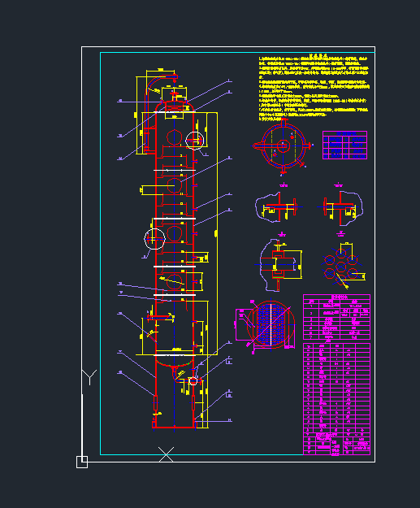This screenshot has width=420, height=508.
Task: Select the small circle valve near bottom outlet pipe
Action: pos(193,381)
